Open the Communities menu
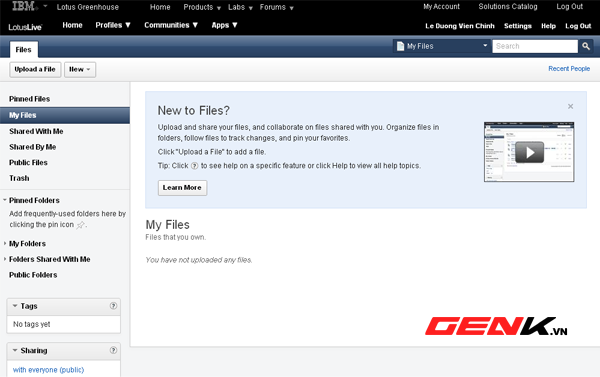Viewport: 600px width, 377px height. pyautogui.click(x=171, y=25)
